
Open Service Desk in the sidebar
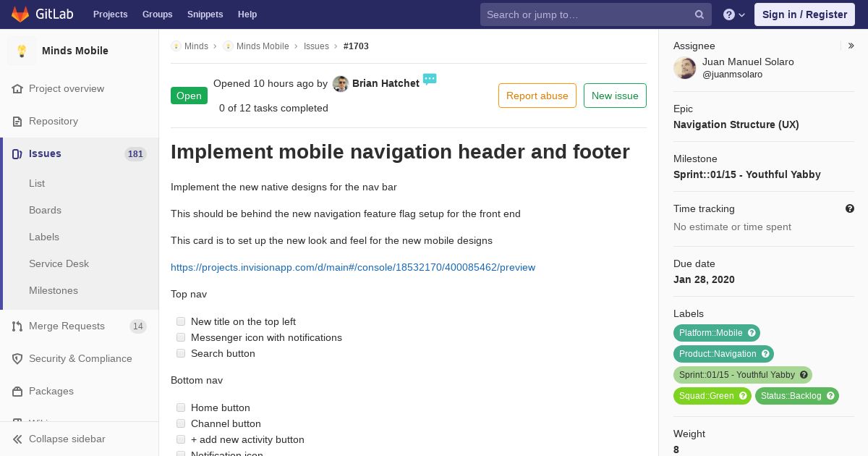[x=59, y=264]
